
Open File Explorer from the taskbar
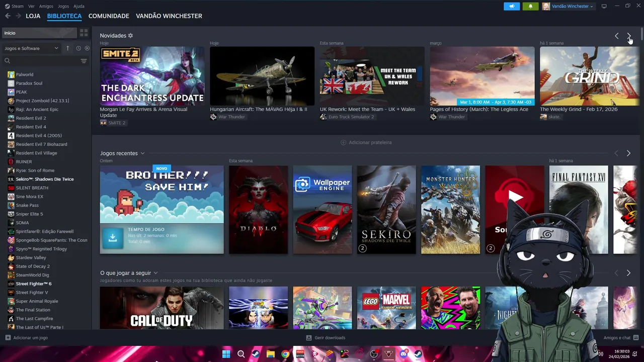click(x=271, y=354)
